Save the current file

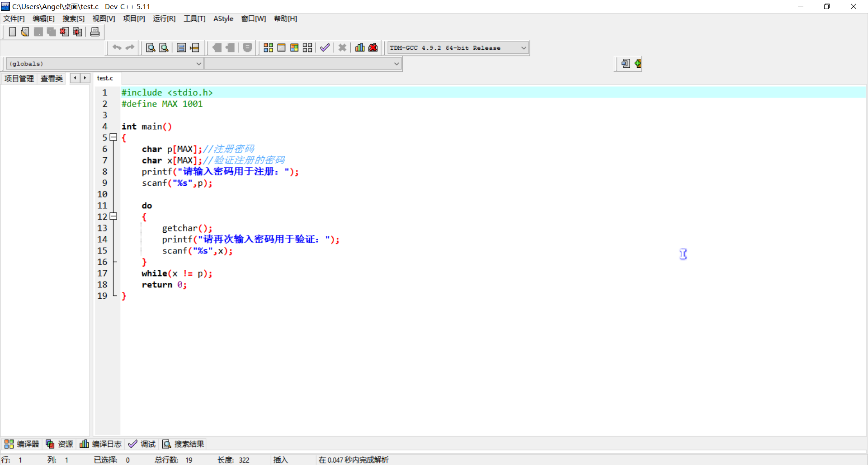pos(38,32)
